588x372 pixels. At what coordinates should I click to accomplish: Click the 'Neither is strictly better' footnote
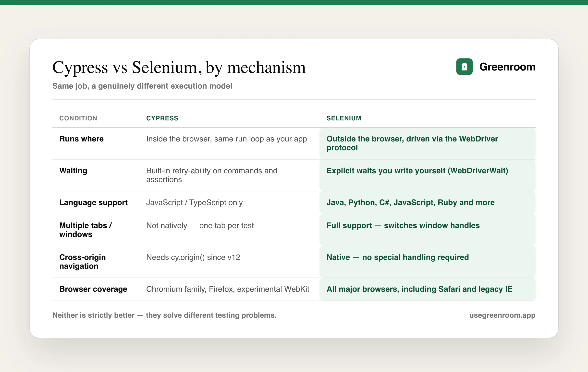[x=164, y=315]
